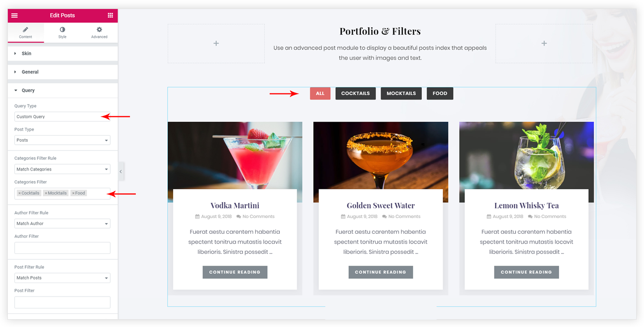Click into the Author Filter input field
644x327 pixels.
pyautogui.click(x=62, y=248)
